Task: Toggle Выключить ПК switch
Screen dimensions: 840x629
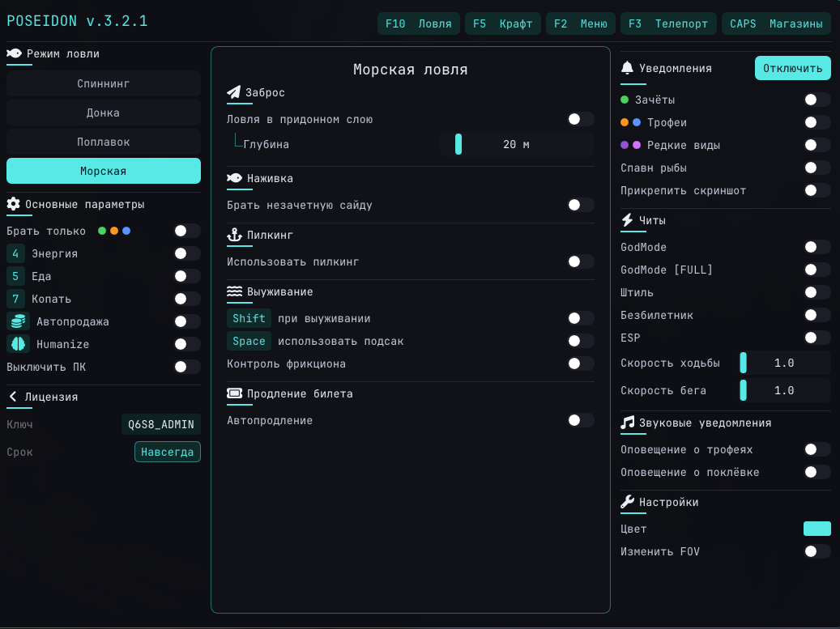Action: pos(187,367)
